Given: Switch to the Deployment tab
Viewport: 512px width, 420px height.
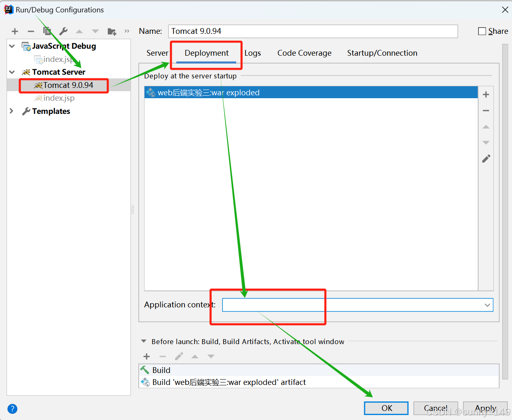Looking at the screenshot, I should pos(206,53).
